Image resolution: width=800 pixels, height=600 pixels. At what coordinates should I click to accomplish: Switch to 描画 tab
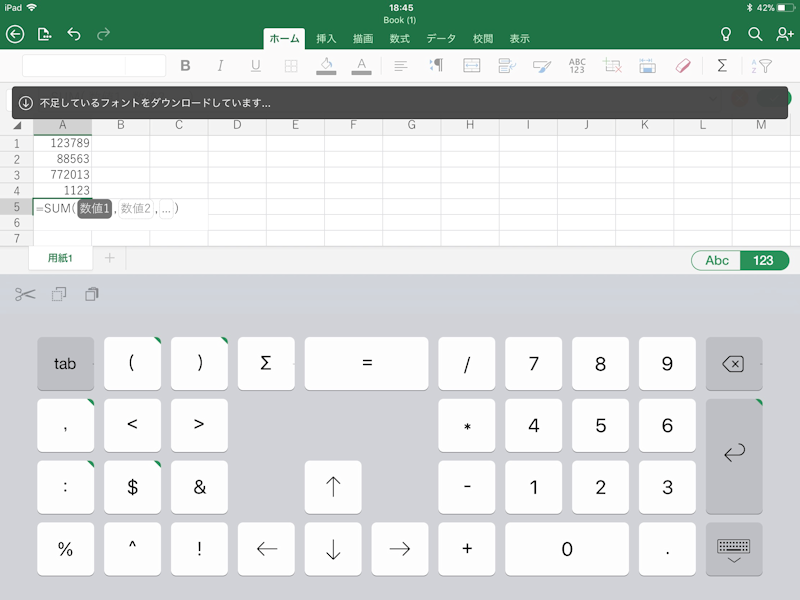pos(363,39)
